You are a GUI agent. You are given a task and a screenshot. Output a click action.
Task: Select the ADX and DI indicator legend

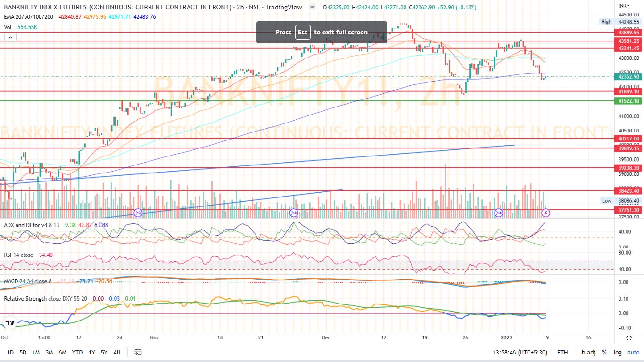(x=32, y=225)
